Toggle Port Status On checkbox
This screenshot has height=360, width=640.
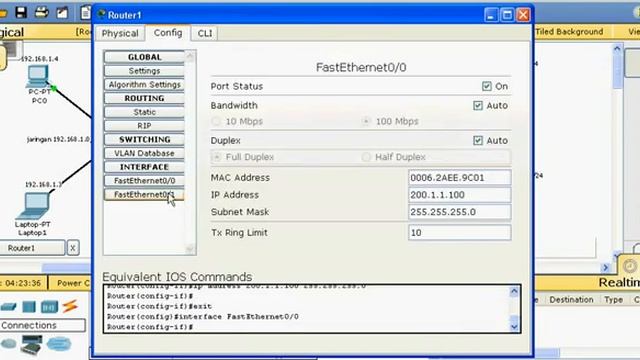coord(487,86)
